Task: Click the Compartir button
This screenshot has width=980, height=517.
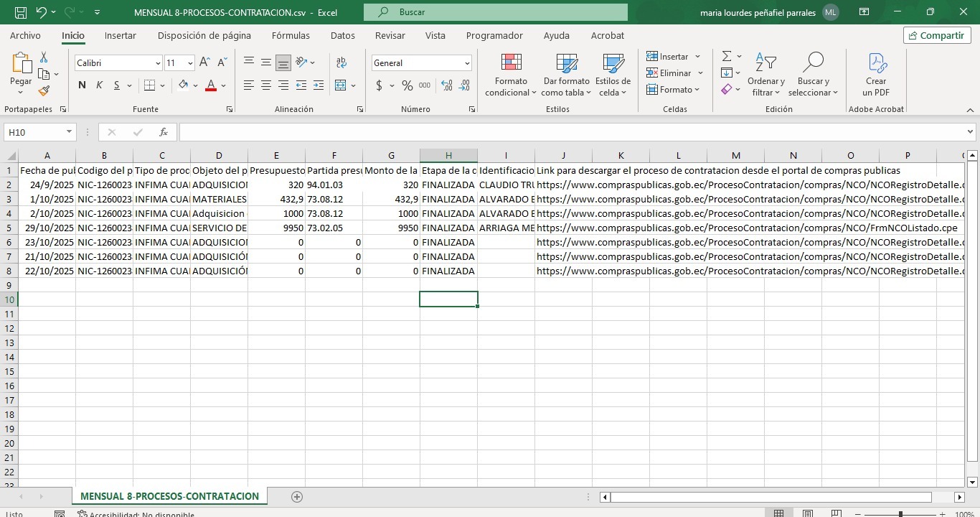Action: 937,35
